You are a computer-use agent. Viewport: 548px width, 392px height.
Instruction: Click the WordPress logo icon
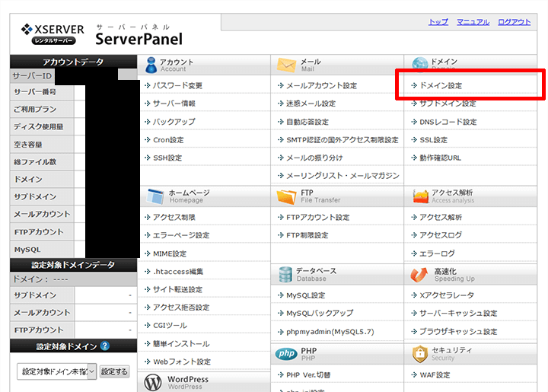[x=153, y=383]
